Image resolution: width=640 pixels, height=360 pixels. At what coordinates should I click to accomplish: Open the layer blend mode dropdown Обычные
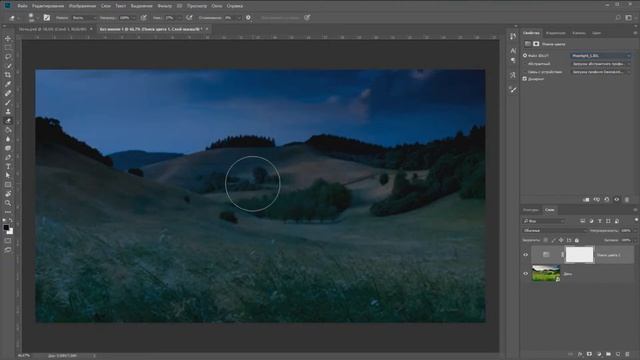tap(555, 231)
